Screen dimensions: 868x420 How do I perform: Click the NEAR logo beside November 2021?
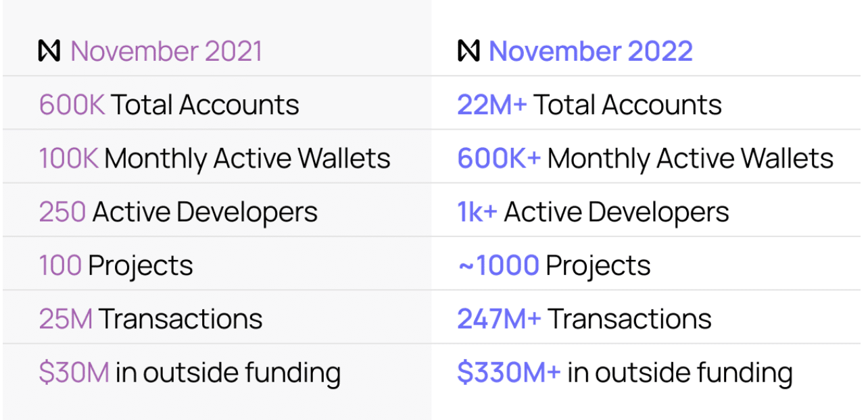coord(49,51)
